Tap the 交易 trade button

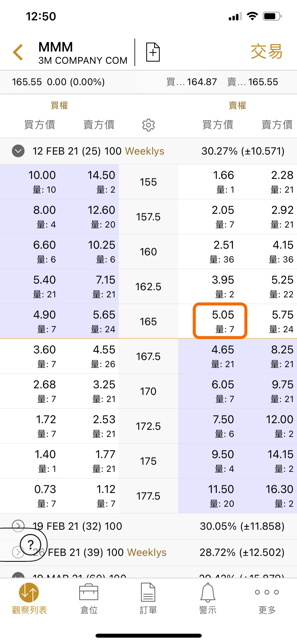click(x=267, y=52)
